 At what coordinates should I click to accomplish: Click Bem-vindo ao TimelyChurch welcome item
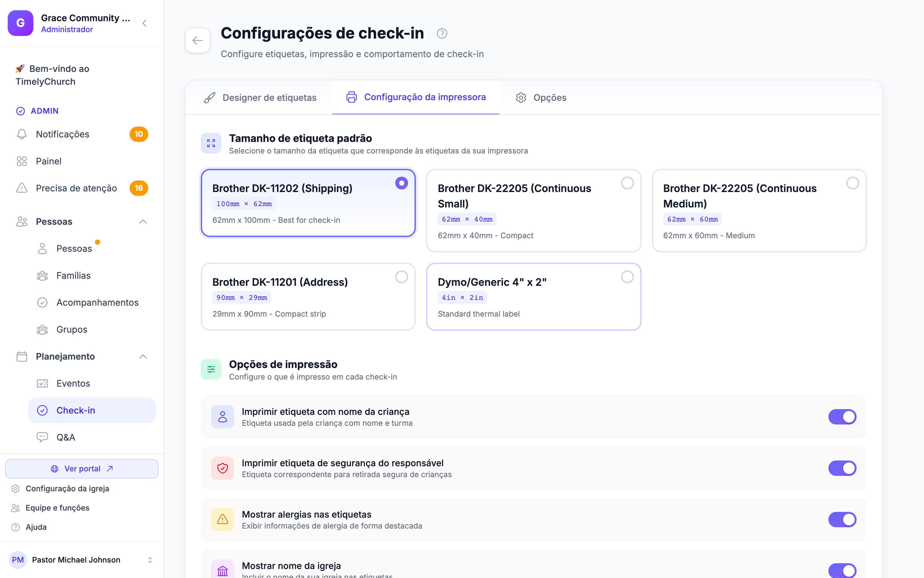tap(82, 75)
